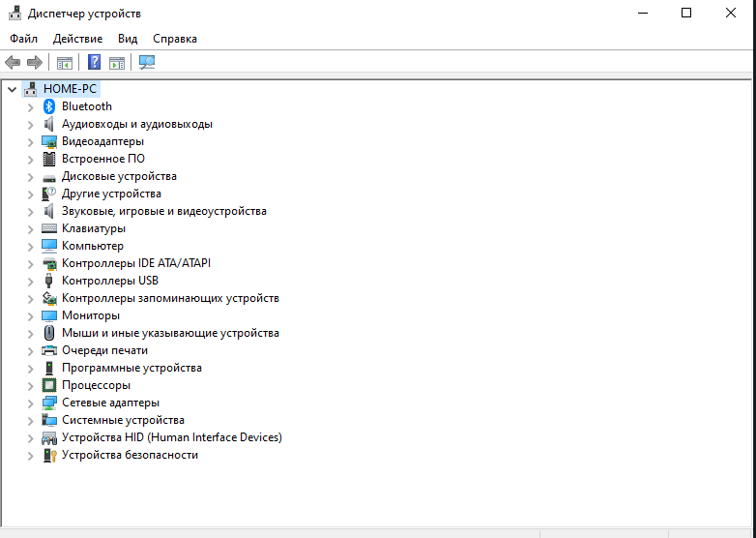
Task: Click the chip icon of Встроенное ПО
Action: click(49, 159)
